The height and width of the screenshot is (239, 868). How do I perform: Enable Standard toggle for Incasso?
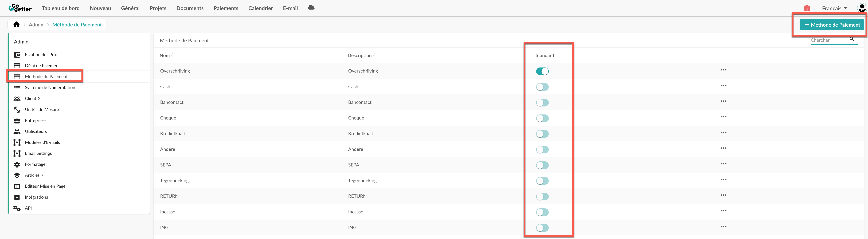[542, 212]
